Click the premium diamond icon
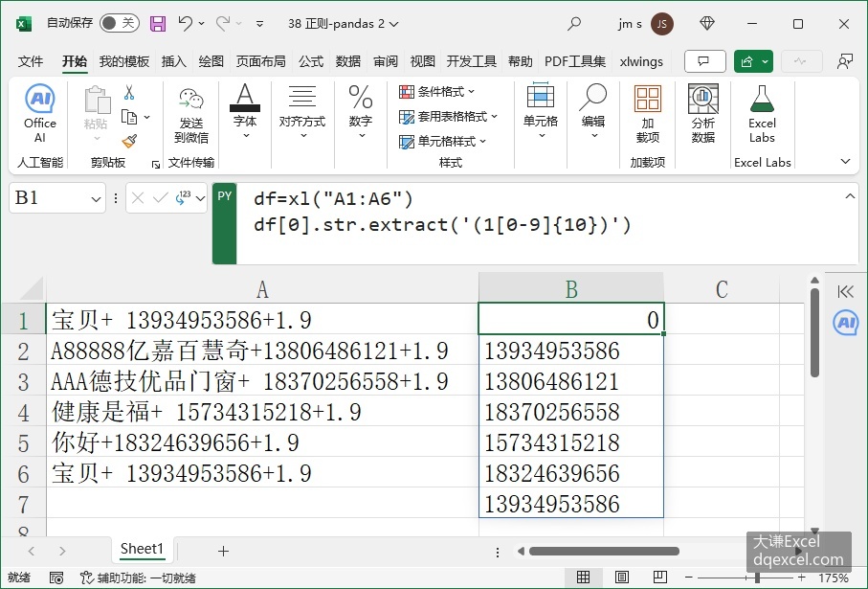The height and width of the screenshot is (589, 868). pyautogui.click(x=707, y=23)
